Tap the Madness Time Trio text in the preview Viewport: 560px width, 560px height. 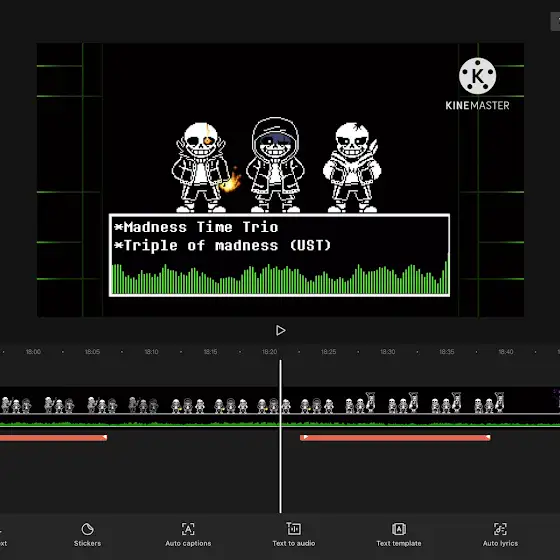pyautogui.click(x=200, y=227)
